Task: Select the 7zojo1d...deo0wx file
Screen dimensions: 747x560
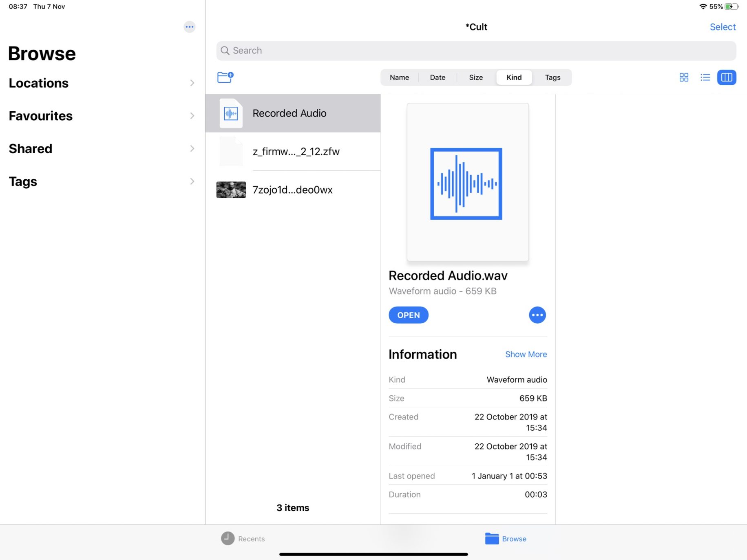Action: (x=293, y=190)
